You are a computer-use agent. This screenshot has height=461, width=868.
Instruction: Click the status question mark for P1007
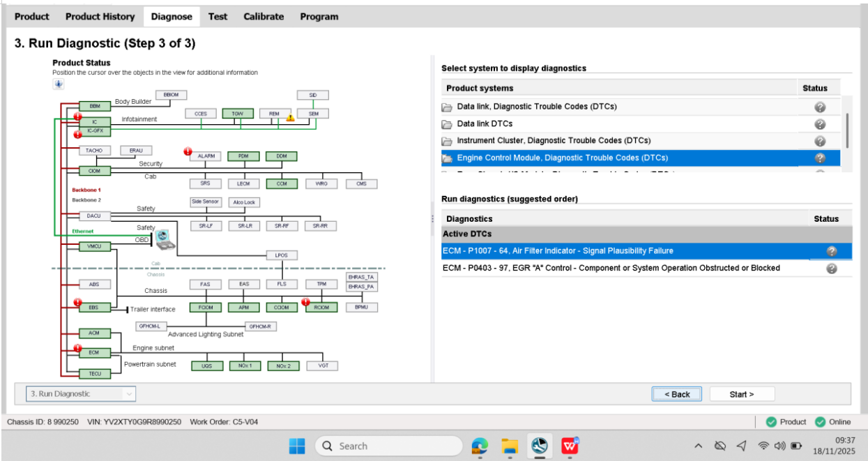[x=831, y=251]
